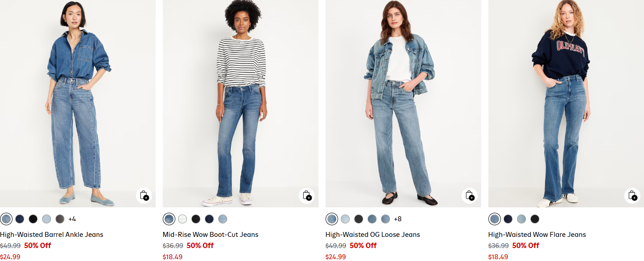
Task: Select dark gray swatch for OG Loose Jeans
Action: click(359, 219)
